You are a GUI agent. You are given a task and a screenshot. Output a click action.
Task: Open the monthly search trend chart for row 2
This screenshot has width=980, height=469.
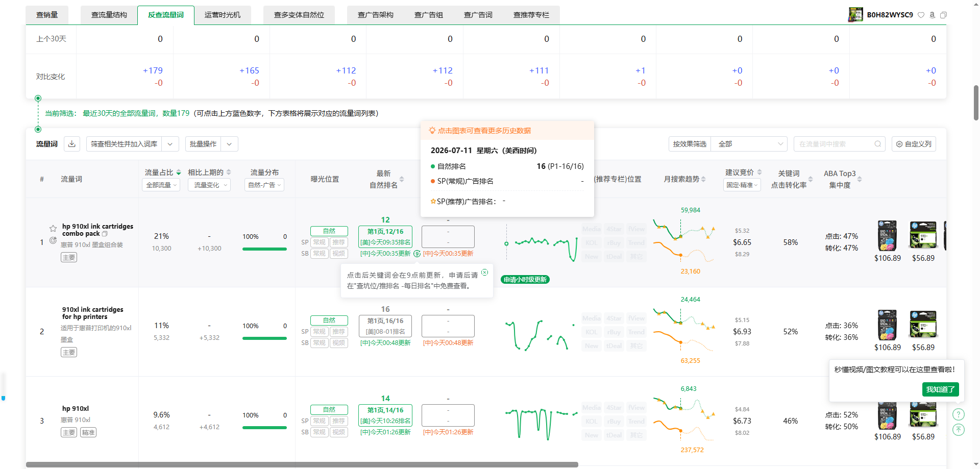click(683, 330)
